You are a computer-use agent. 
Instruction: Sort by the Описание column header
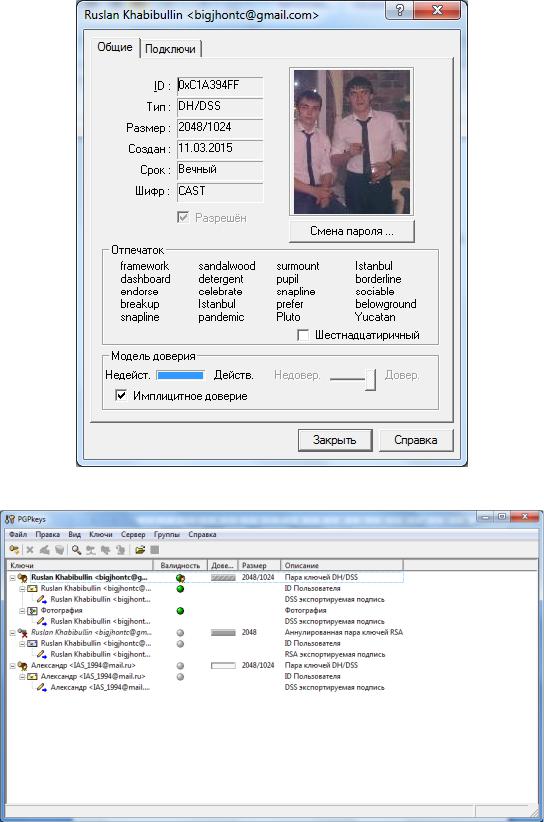341,566
